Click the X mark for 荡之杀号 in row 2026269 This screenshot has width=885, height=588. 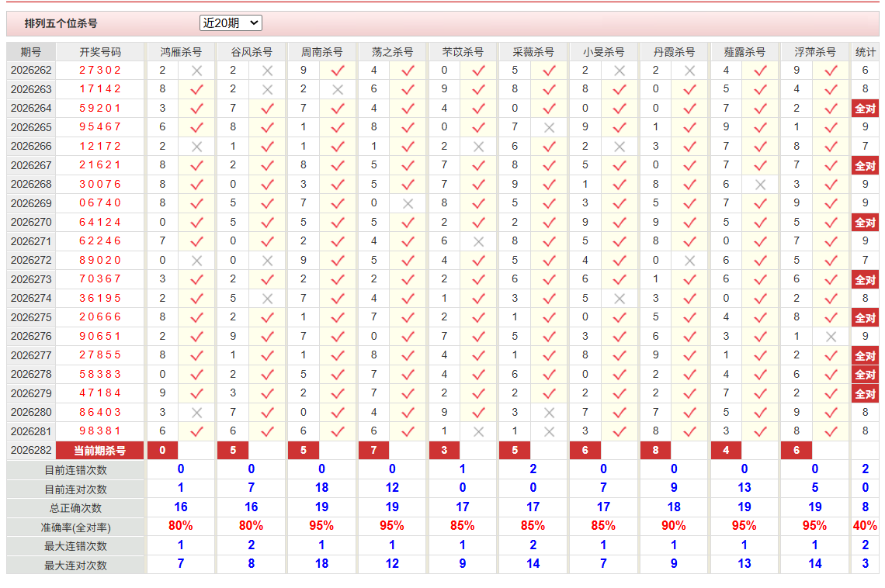coord(408,203)
